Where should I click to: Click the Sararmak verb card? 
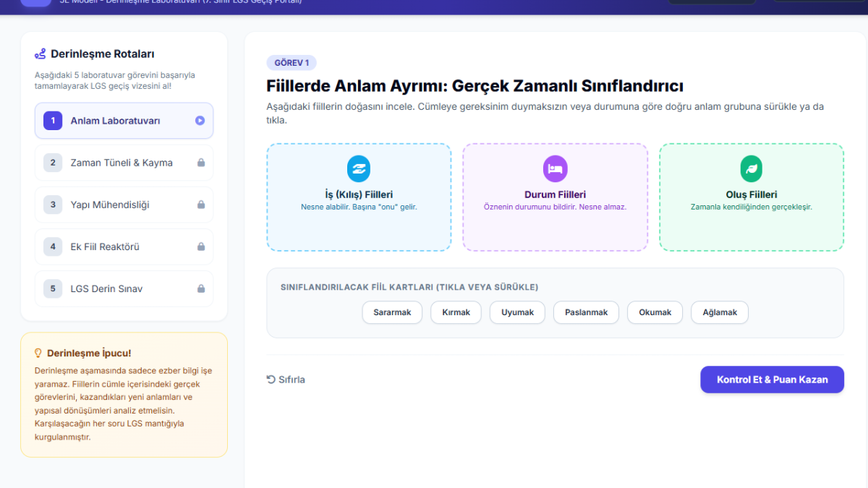392,312
